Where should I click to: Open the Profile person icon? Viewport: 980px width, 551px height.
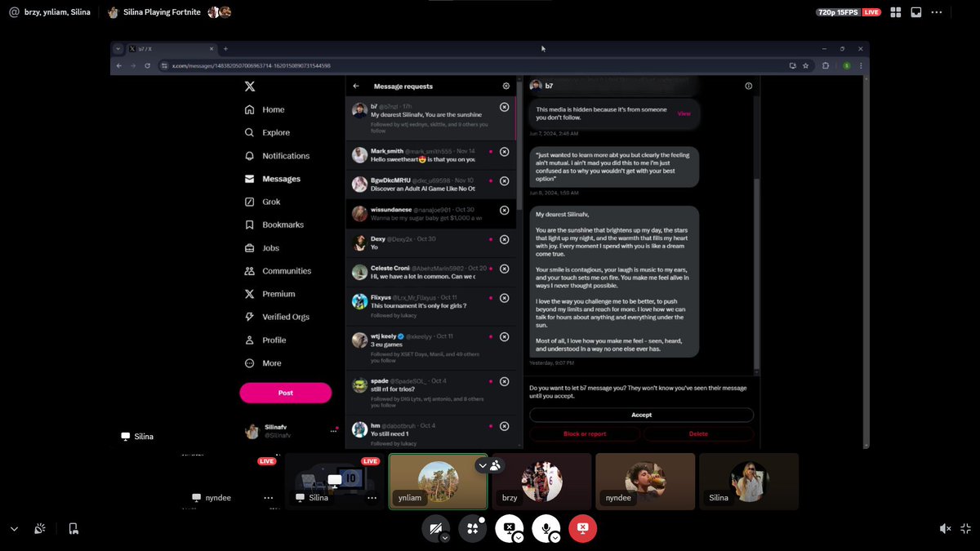coord(250,340)
